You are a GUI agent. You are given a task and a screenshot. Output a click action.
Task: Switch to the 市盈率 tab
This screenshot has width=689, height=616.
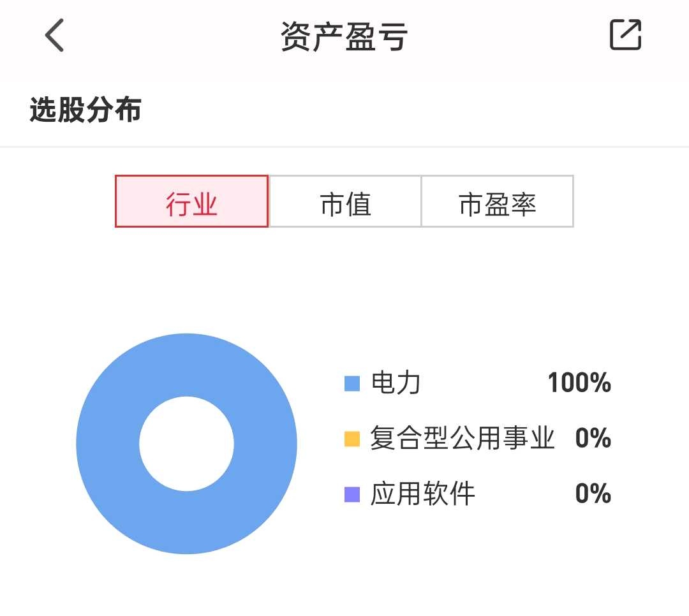coord(498,202)
